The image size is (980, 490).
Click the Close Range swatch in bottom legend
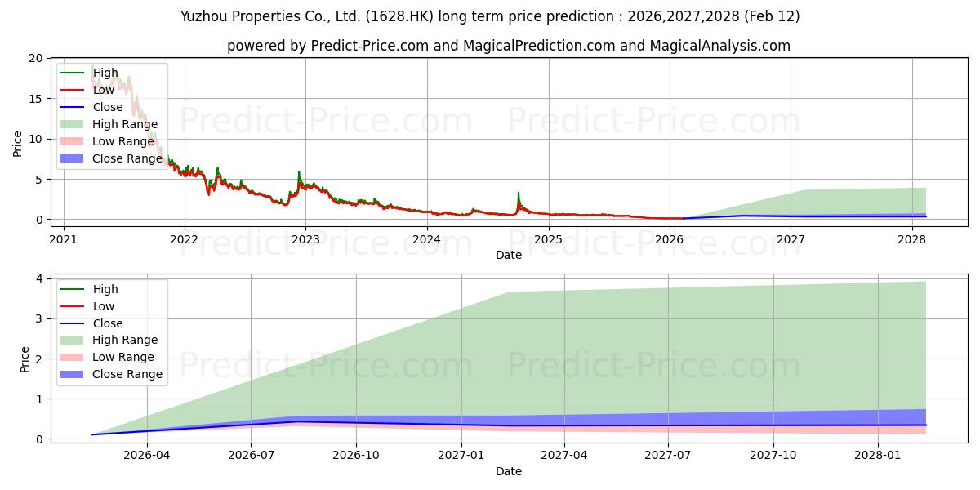[x=73, y=374]
